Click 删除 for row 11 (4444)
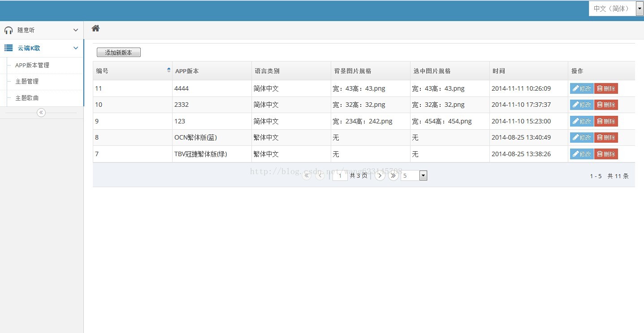The height and width of the screenshot is (333, 644). tap(606, 88)
